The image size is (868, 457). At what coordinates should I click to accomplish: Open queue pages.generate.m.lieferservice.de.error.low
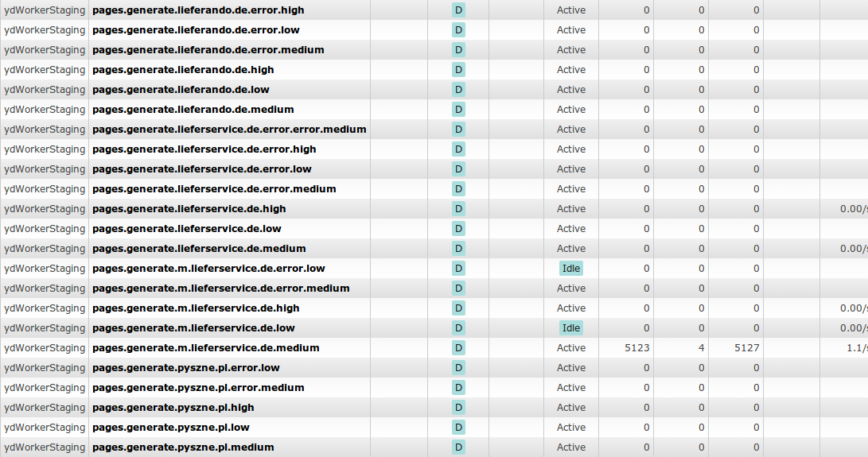tap(208, 269)
